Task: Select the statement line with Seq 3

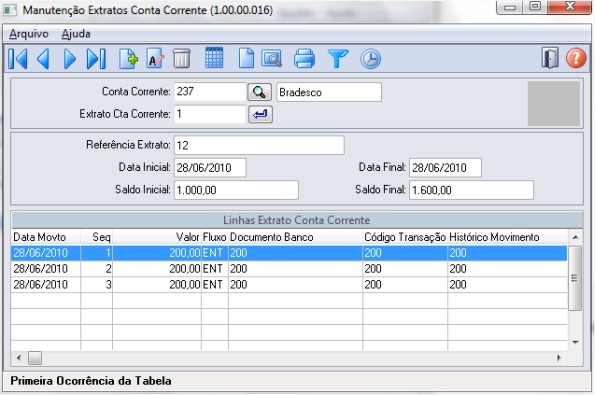Action: pyautogui.click(x=289, y=285)
